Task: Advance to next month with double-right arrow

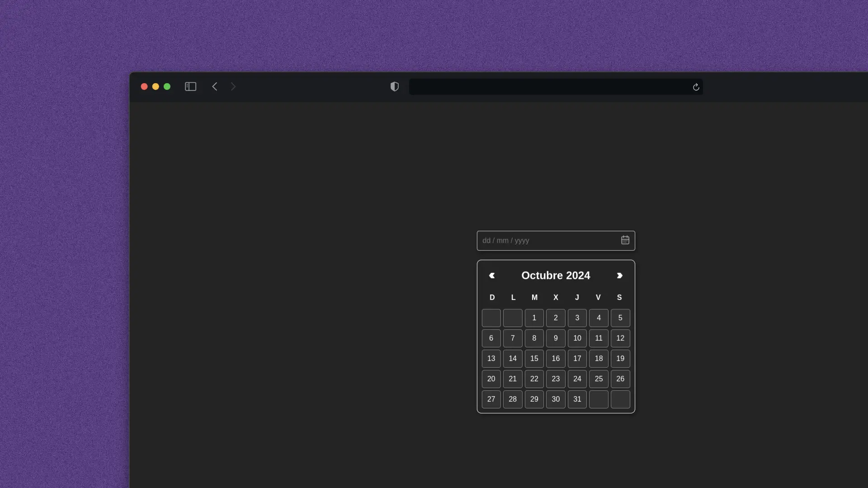Action: click(x=620, y=276)
